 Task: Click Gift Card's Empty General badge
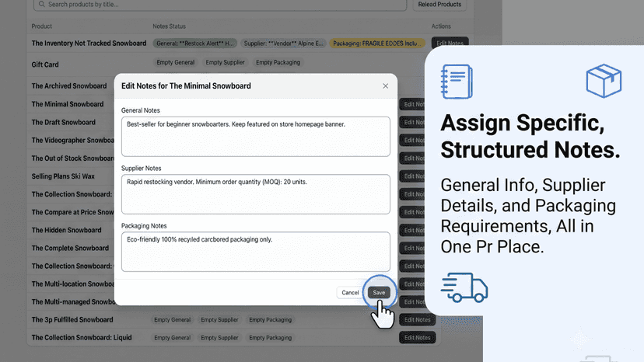[175, 62]
